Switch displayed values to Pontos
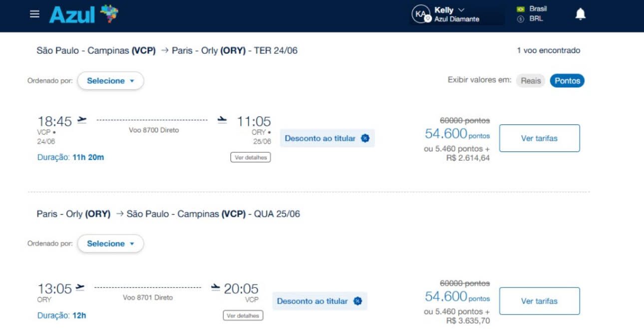Viewport: 644px width, 329px height. 567,81
